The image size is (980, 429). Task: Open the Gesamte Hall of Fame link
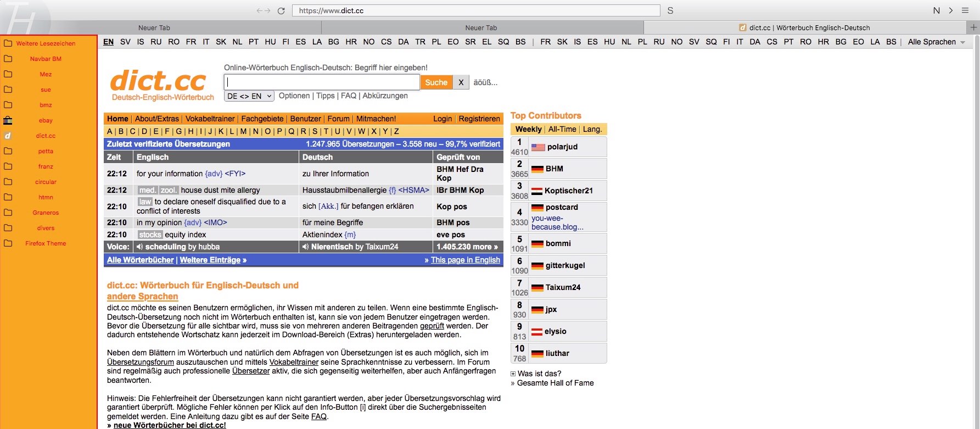[x=555, y=383]
